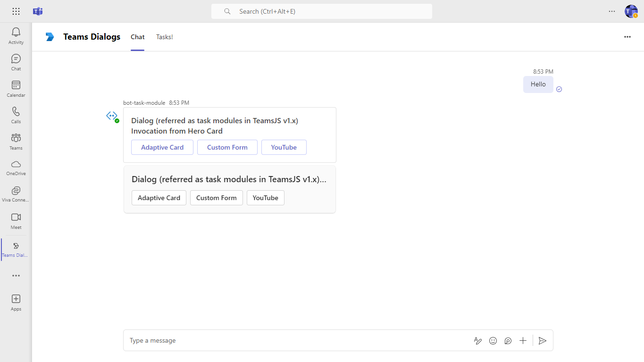Click Adaptive Card button in lower card
Image resolution: width=644 pixels, height=362 pixels.
159,198
